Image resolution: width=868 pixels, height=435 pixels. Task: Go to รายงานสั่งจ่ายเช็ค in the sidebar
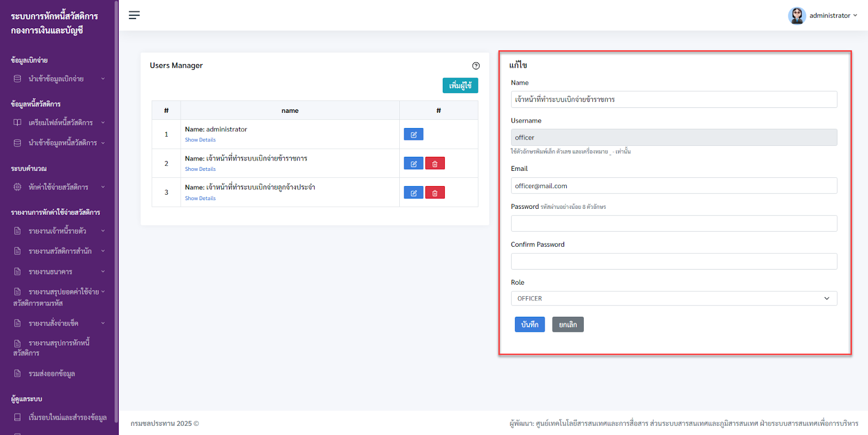point(59,324)
